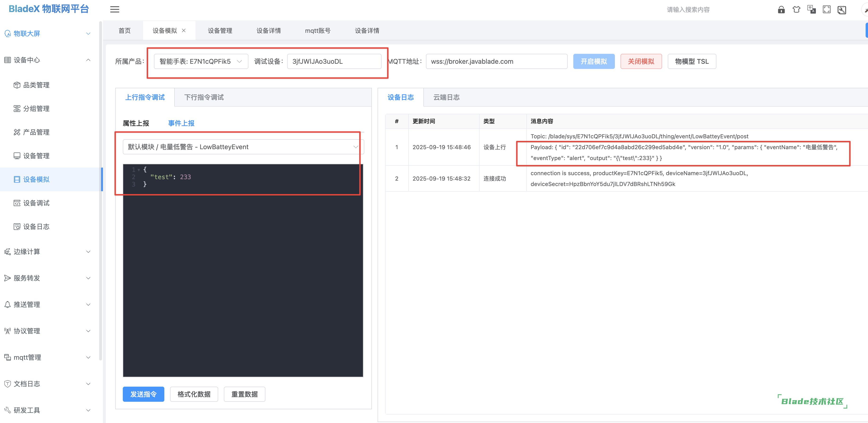Fold the JSON block at line 1
Image resolution: width=868 pixels, height=423 pixels.
click(x=139, y=170)
